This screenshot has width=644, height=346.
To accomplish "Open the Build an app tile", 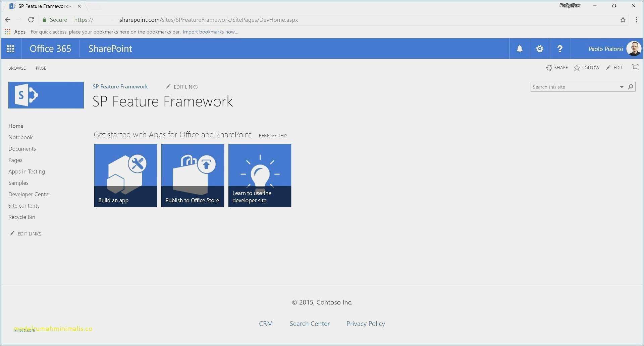I will [x=125, y=176].
